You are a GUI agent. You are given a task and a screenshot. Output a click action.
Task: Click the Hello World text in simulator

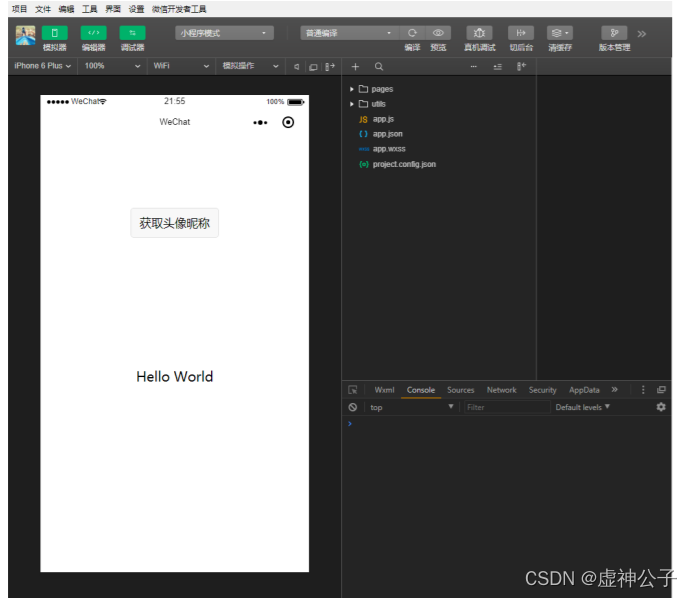pos(175,376)
